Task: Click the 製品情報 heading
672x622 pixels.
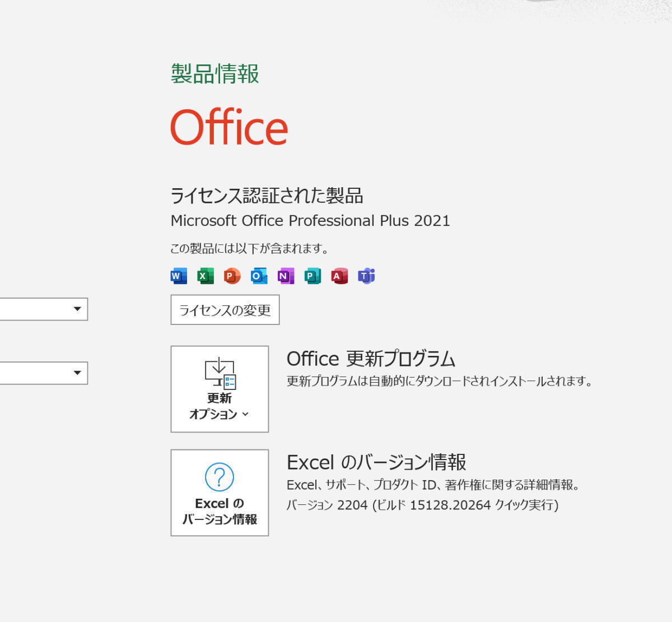Action: click(214, 73)
